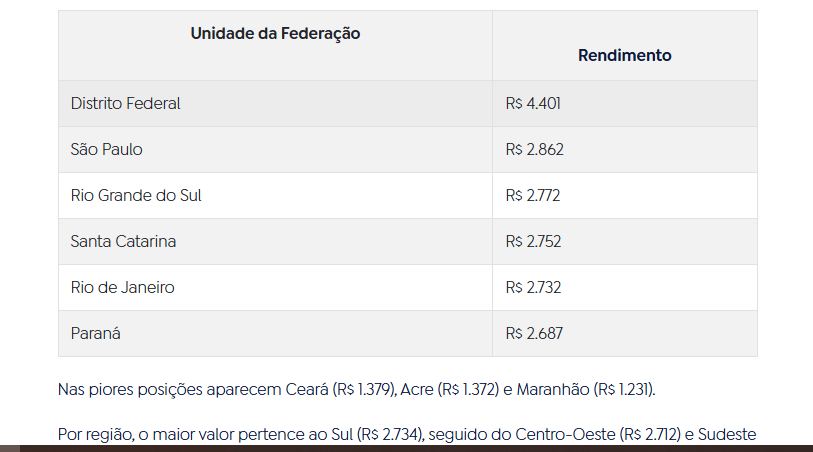
Task: Select the Rio de Janeiro cell
Action: 275,288
